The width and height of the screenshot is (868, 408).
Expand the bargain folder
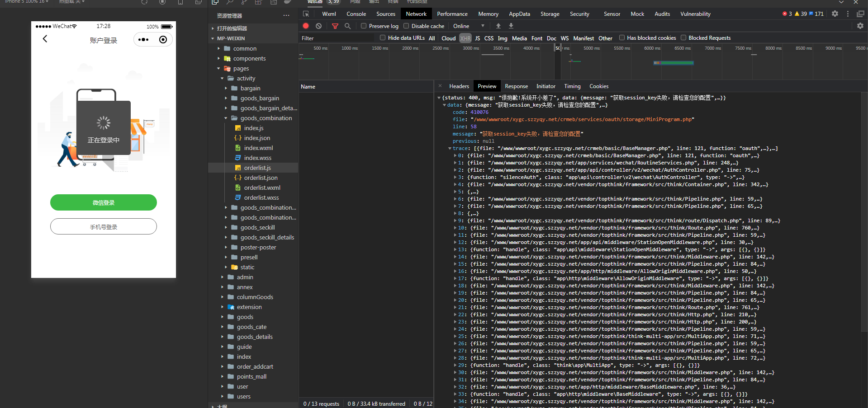(x=226, y=89)
